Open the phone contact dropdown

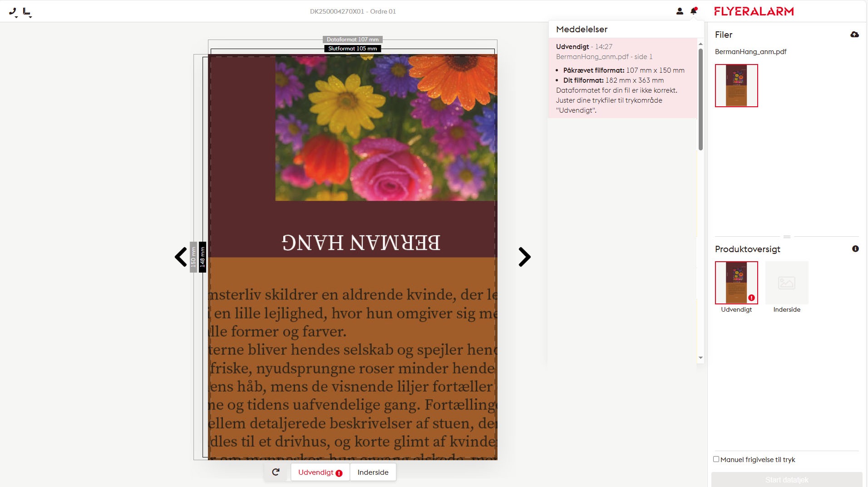pos(13,12)
